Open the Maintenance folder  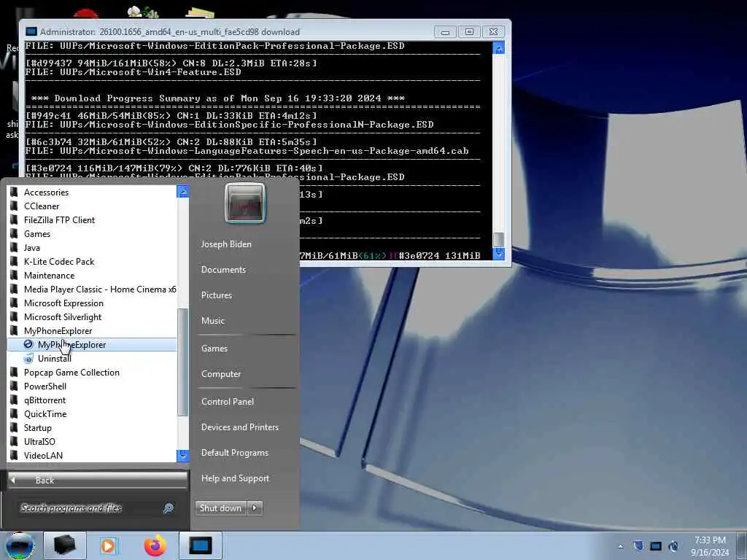[x=49, y=275]
